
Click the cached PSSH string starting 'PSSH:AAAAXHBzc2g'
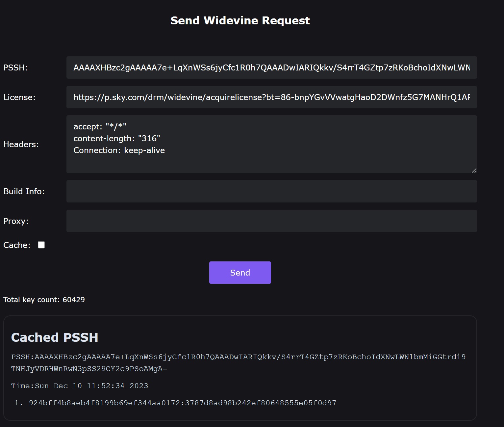click(239, 363)
